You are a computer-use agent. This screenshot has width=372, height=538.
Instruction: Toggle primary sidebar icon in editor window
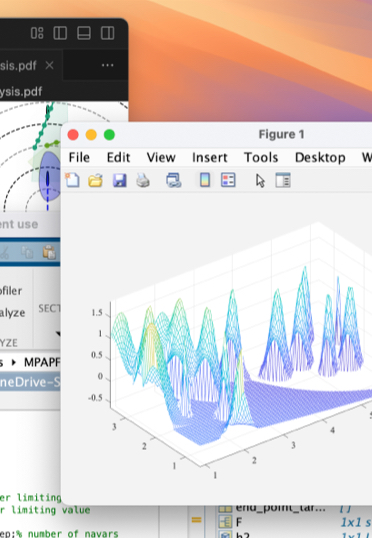60,33
